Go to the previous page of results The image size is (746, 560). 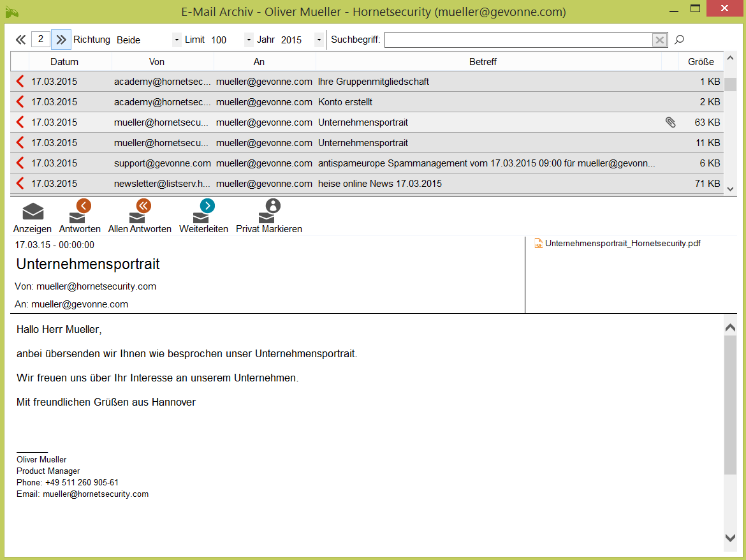click(x=20, y=40)
